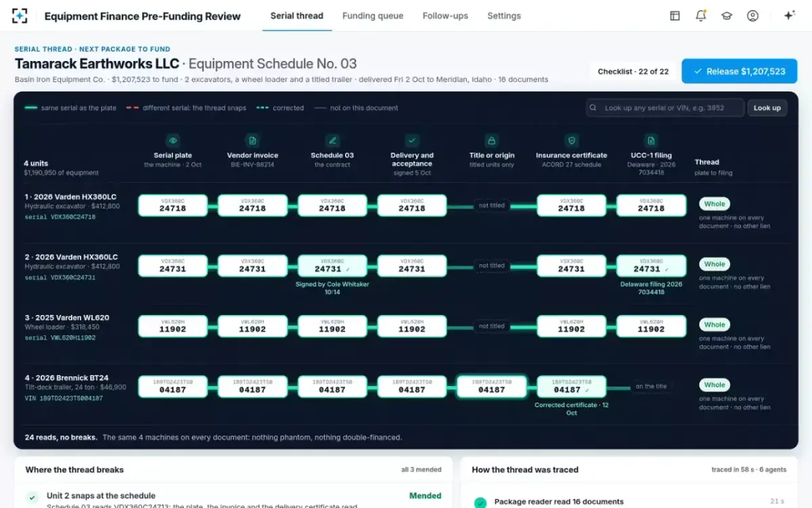Click VIN 1B9TD2423TS004187 text

click(64, 398)
